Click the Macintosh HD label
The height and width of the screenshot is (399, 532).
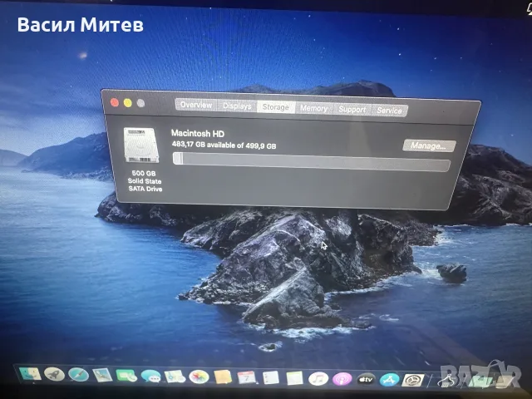coord(198,133)
